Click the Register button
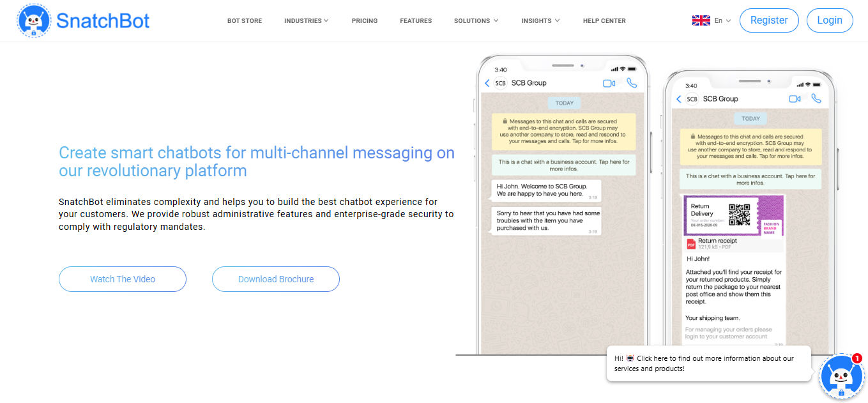Screen dimensions: 868x403 pyautogui.click(x=769, y=20)
